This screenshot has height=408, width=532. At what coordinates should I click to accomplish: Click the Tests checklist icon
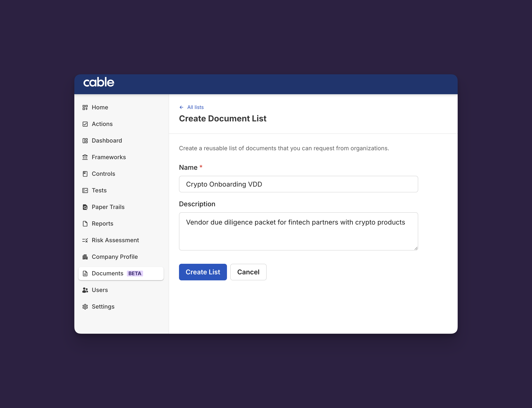[x=85, y=190]
